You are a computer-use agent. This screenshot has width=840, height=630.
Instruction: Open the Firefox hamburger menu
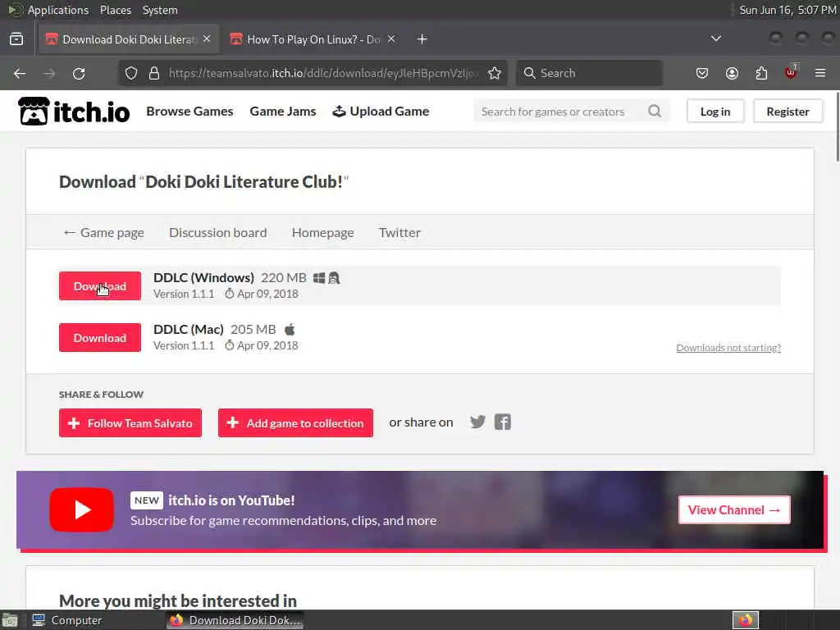coord(820,73)
